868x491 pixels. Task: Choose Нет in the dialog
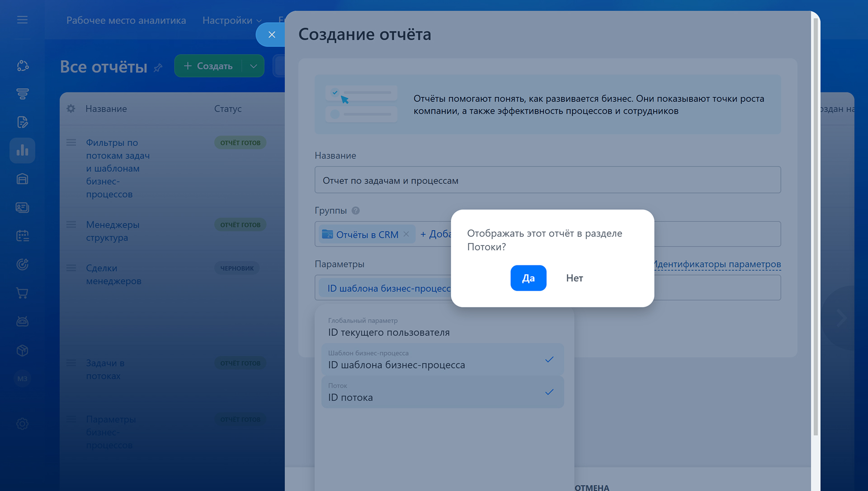[x=574, y=278]
